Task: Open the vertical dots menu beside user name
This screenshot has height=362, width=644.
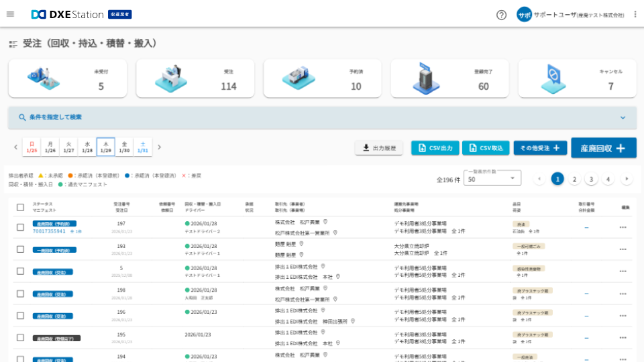Action: [635, 14]
